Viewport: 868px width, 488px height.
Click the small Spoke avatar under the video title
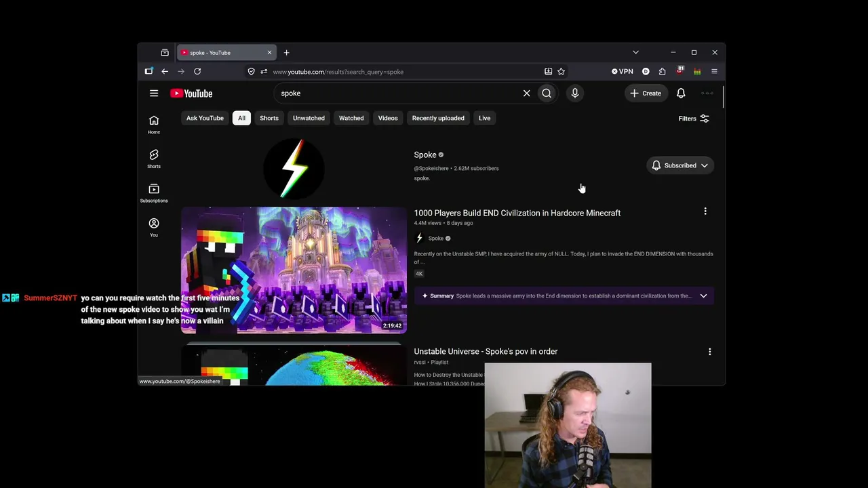coord(419,238)
